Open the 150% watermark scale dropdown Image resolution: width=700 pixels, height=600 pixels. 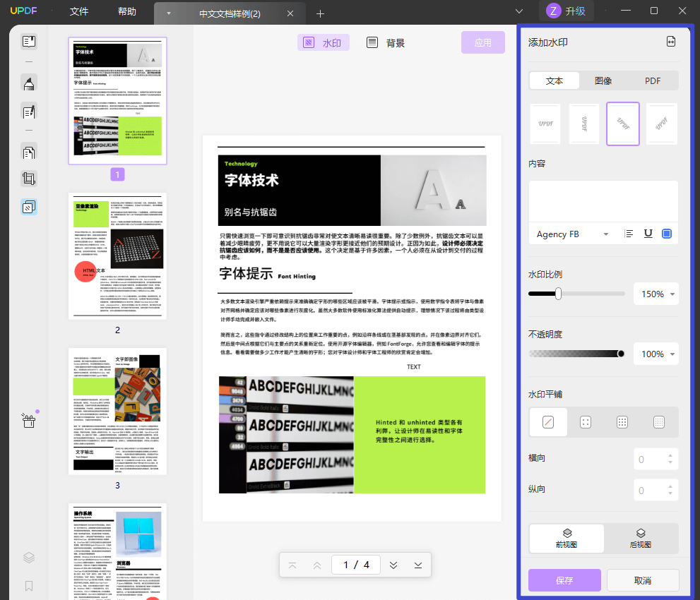coord(656,294)
